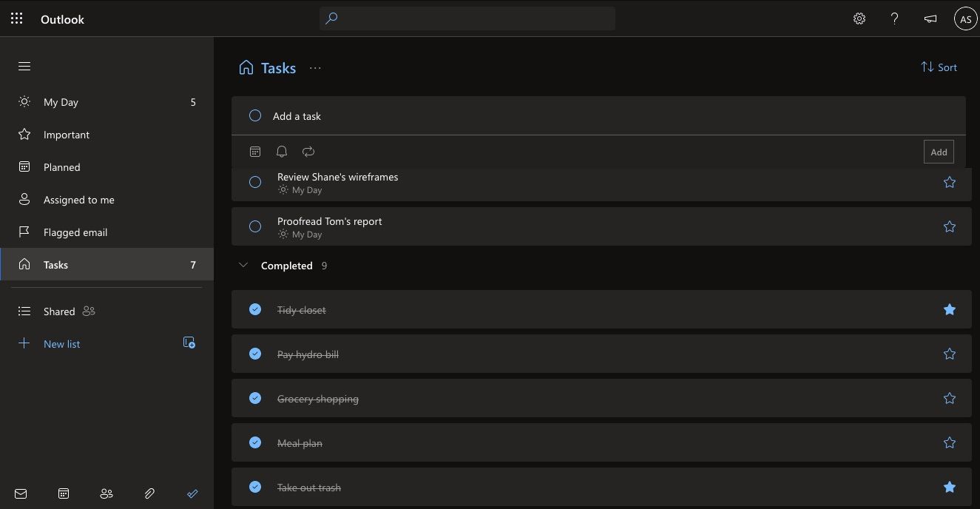The height and width of the screenshot is (509, 980).
Task: Open the Planned list
Action: click(61, 167)
